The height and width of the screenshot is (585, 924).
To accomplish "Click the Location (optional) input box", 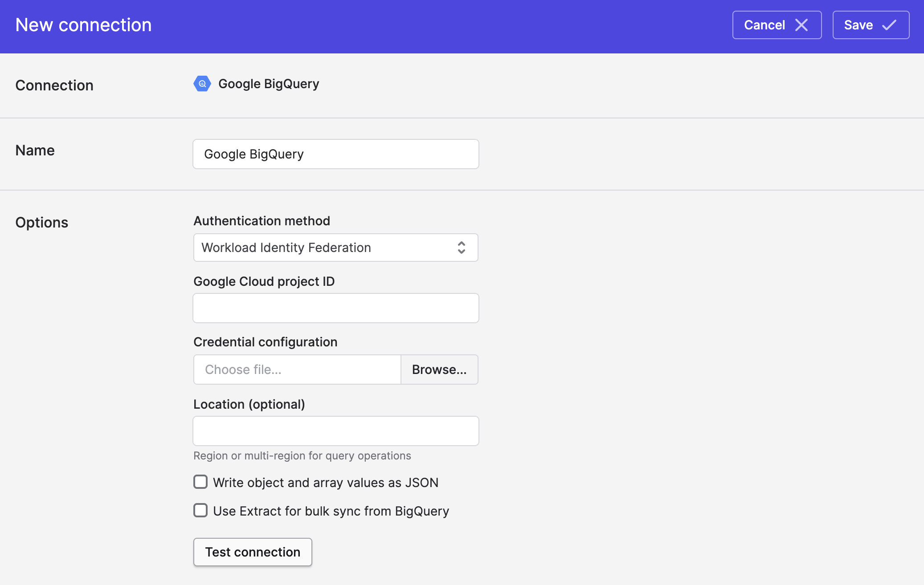I will (x=335, y=431).
